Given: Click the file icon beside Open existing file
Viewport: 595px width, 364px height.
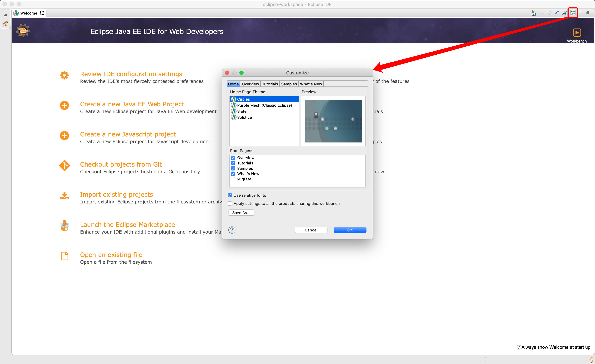Looking at the screenshot, I should point(65,256).
